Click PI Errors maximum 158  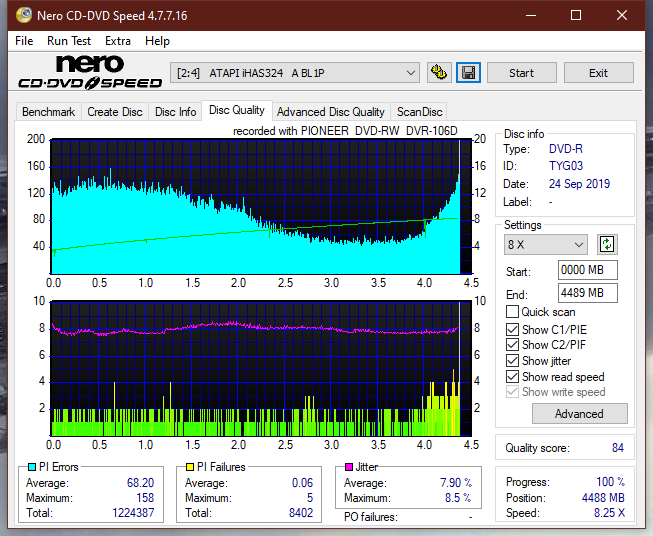pos(145,498)
